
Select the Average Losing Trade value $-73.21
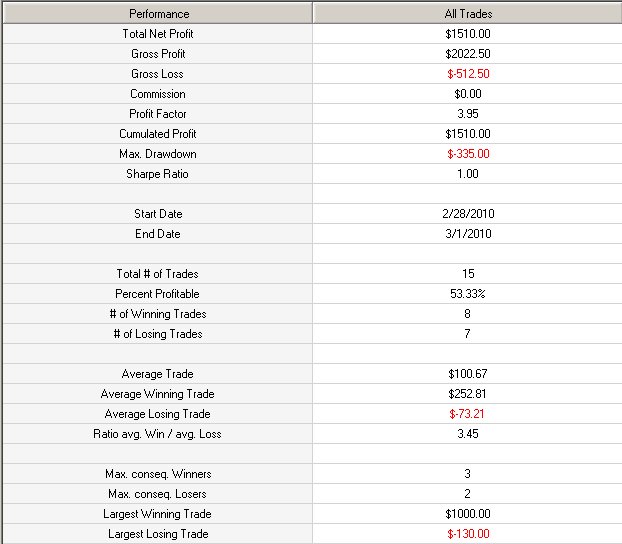(467, 414)
